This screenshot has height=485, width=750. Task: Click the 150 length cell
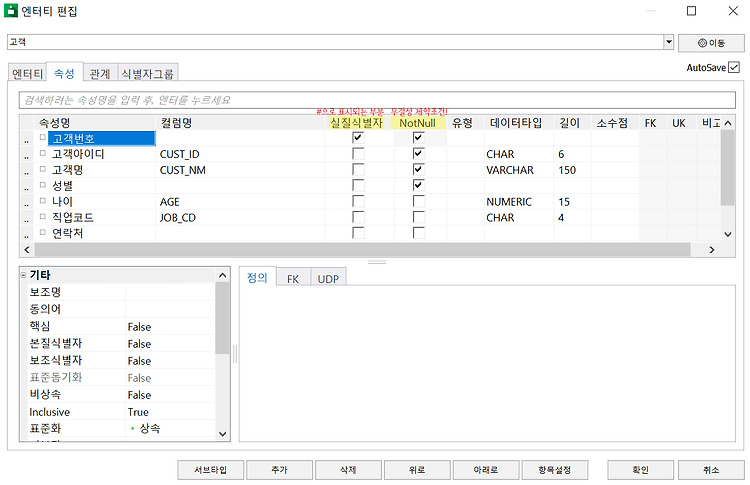[573, 170]
